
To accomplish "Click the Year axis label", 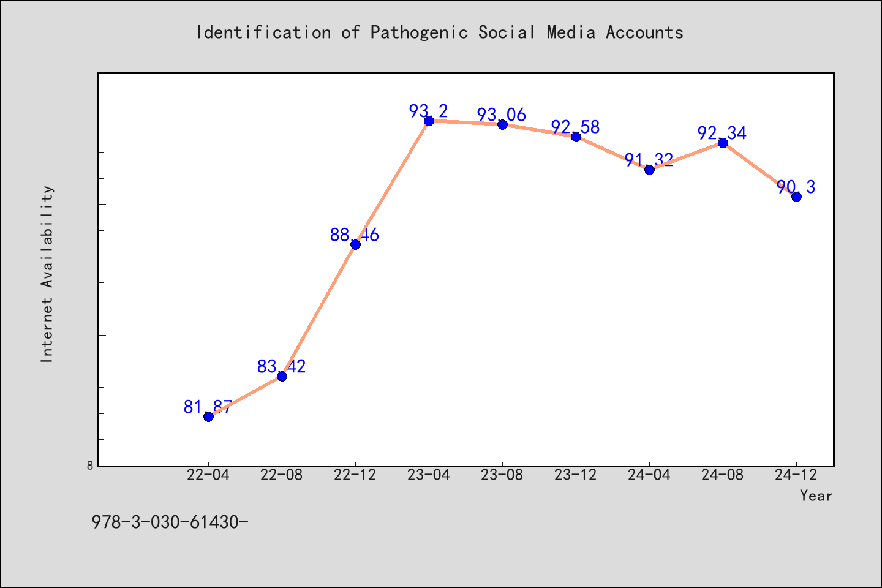I will [x=816, y=496].
